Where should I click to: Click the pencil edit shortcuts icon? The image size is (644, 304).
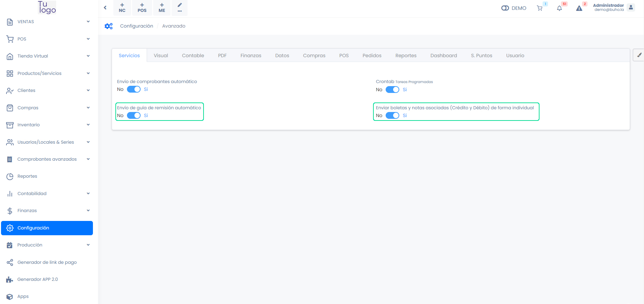click(x=180, y=7)
